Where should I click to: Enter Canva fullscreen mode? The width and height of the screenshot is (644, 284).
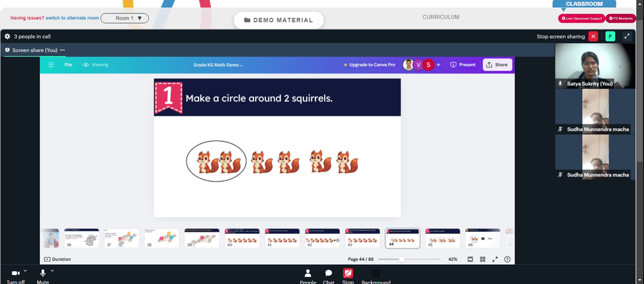pos(495,260)
